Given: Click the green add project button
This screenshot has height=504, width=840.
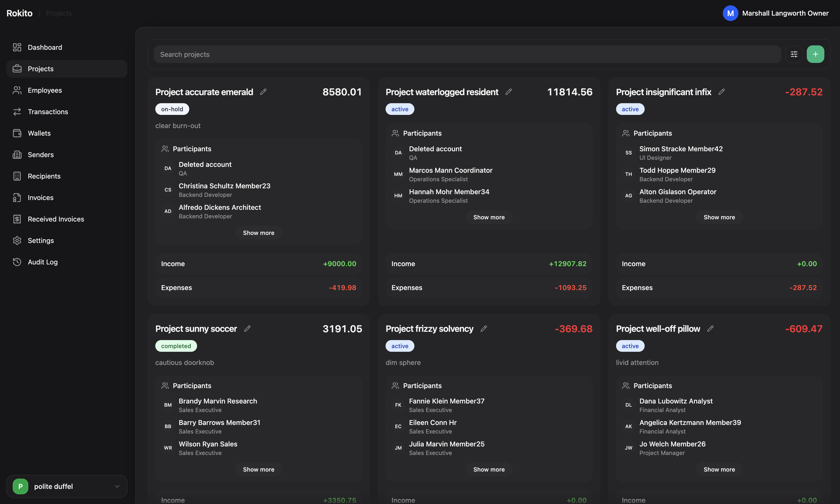Looking at the screenshot, I should tap(815, 54).
